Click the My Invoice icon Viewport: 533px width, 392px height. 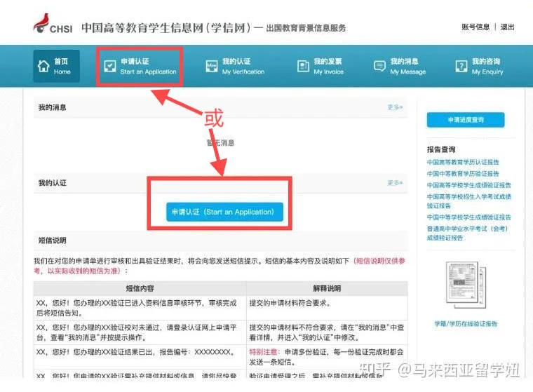303,66
